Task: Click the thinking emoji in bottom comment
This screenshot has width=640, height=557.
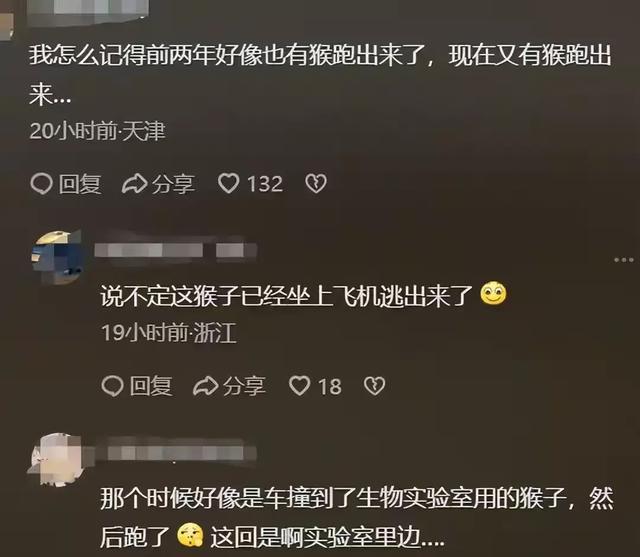Action: tap(190, 535)
